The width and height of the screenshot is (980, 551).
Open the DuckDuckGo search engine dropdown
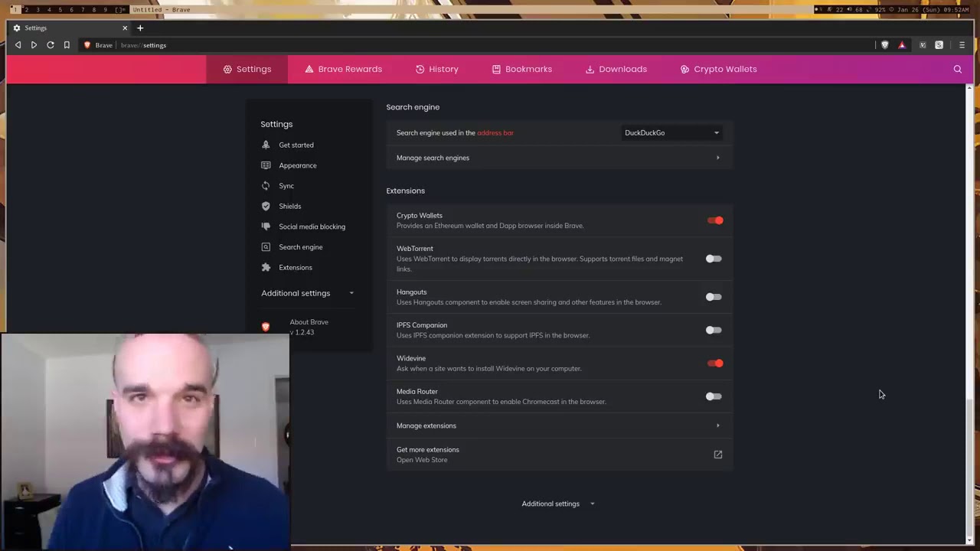point(671,133)
